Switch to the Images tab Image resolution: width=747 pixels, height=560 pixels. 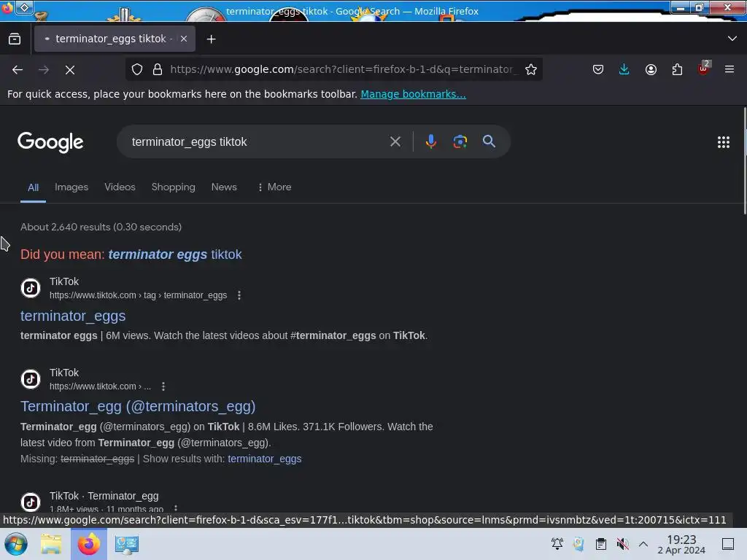coord(71,187)
